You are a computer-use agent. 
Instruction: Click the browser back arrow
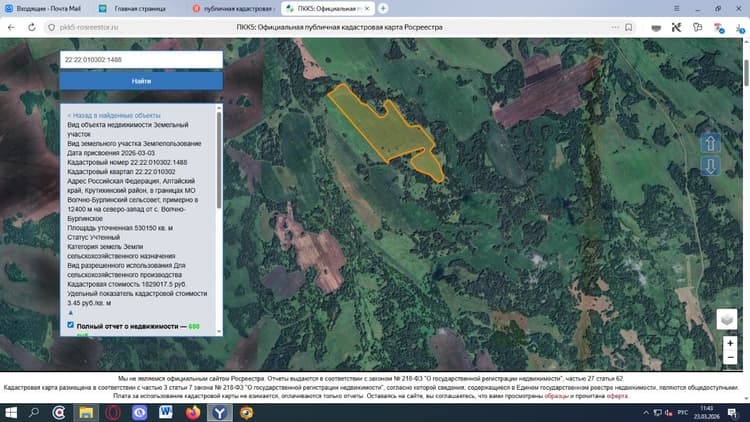[11, 27]
